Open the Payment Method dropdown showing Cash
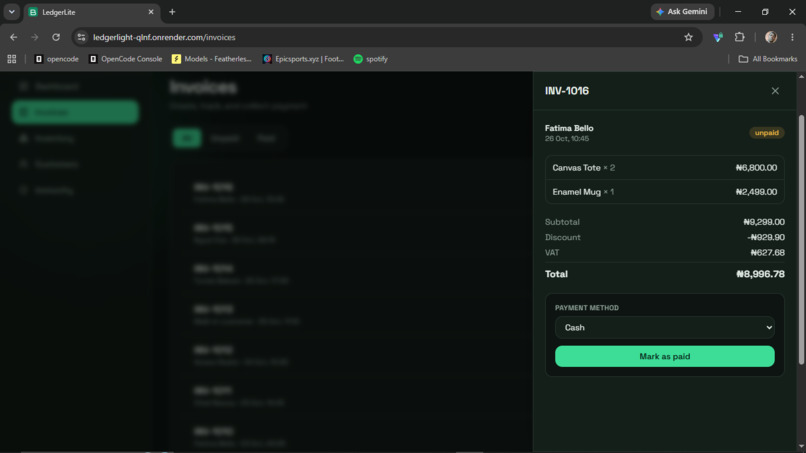The width and height of the screenshot is (806, 453). pos(664,328)
